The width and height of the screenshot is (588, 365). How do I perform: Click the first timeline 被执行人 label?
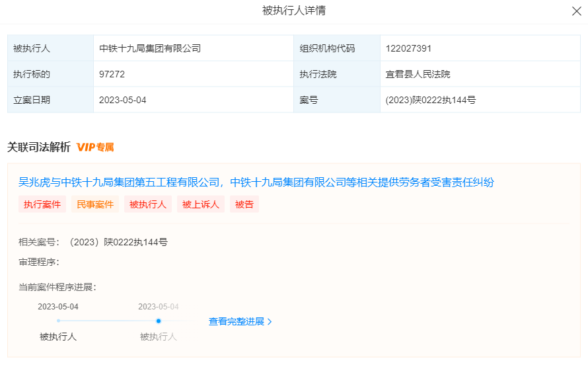click(x=58, y=337)
